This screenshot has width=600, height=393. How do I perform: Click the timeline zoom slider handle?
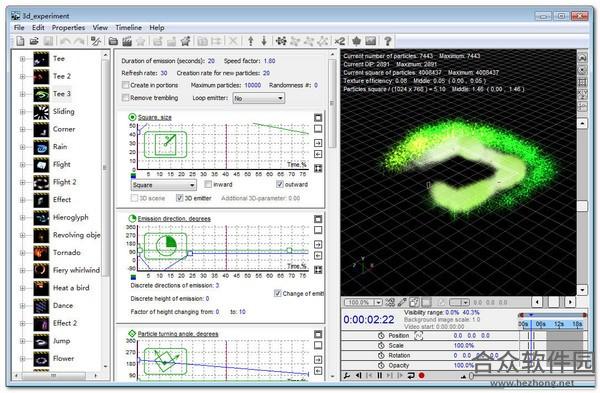click(471, 376)
